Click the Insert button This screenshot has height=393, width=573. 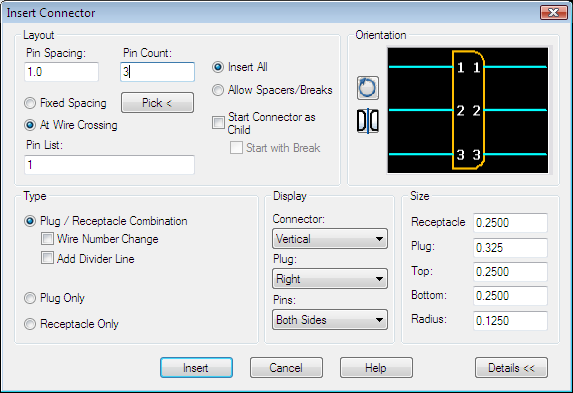(x=196, y=367)
